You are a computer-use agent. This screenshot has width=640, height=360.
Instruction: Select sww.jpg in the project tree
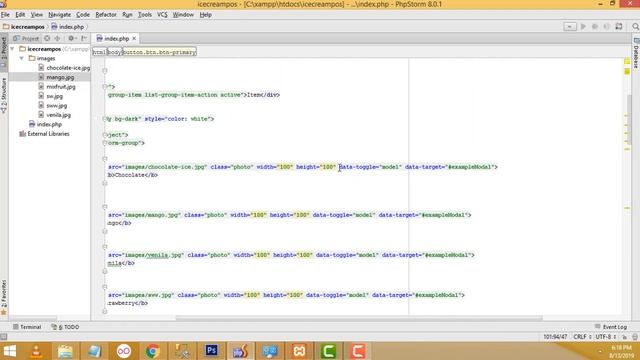(52, 105)
